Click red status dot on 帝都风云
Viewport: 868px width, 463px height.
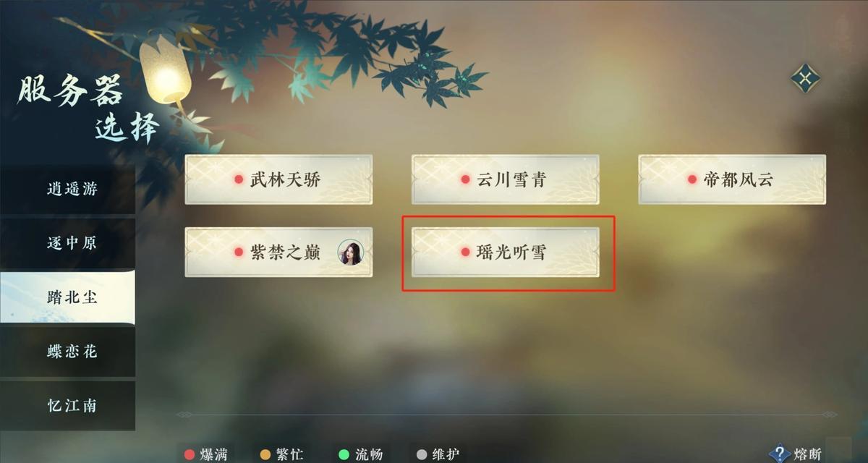click(692, 179)
